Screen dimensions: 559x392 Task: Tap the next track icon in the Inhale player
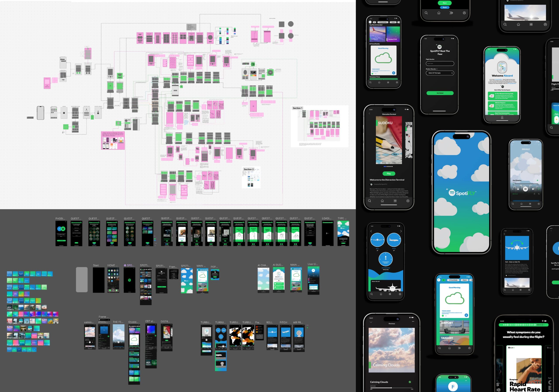tap(533, 189)
